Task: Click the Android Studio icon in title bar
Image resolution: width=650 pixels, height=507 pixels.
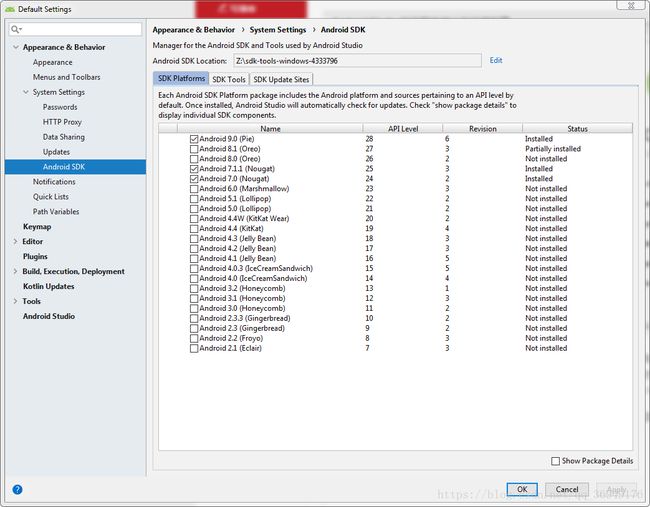Action: point(10,9)
